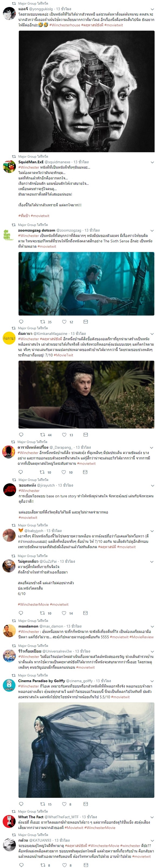
Task: Reply to the @GuZzPai 6/10 review tweet
Action: [x=20, y=612]
